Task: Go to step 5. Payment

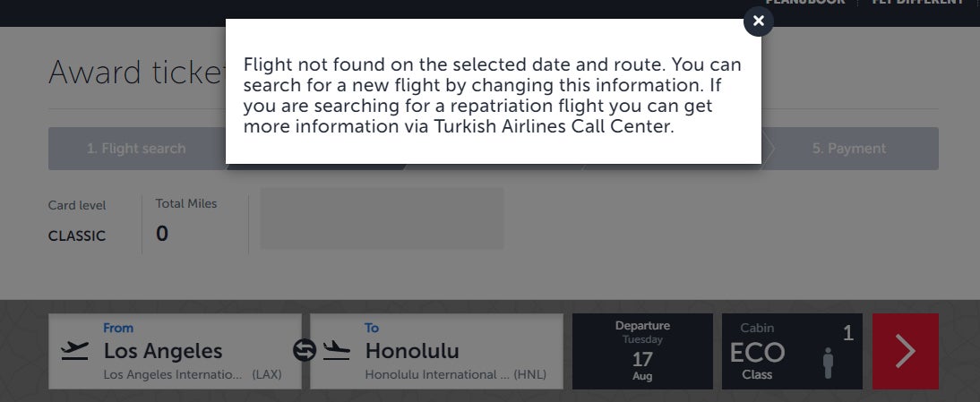Action: pos(848,149)
